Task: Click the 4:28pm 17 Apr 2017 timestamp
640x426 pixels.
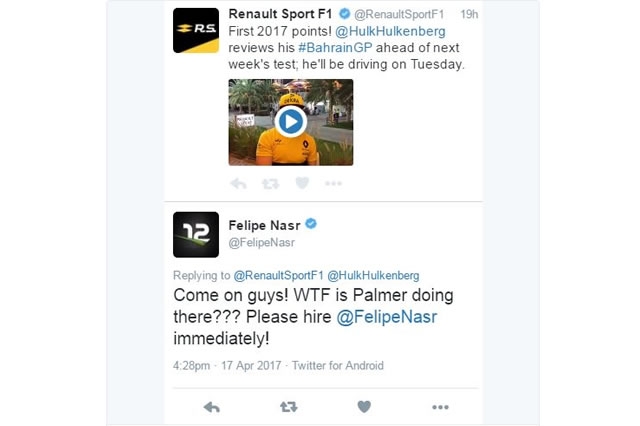Action: 227,365
